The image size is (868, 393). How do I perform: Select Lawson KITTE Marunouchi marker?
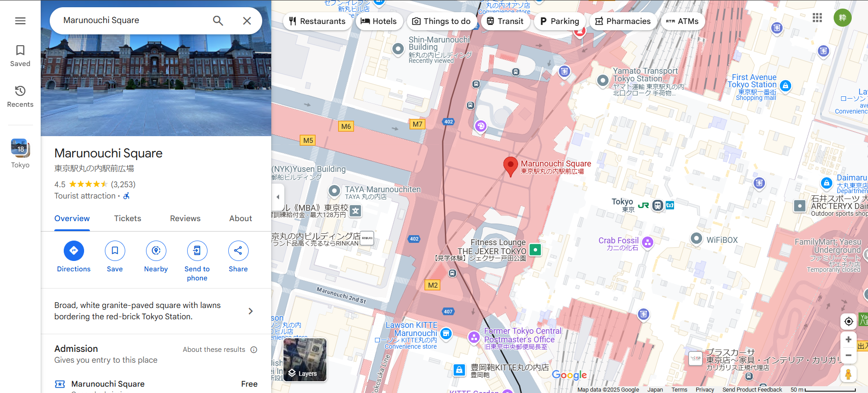tap(446, 334)
